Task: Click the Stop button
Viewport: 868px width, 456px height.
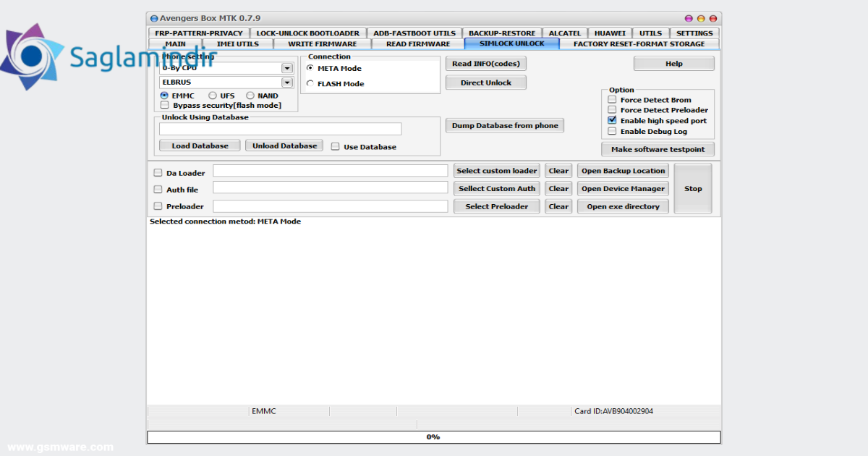Action: [x=693, y=188]
